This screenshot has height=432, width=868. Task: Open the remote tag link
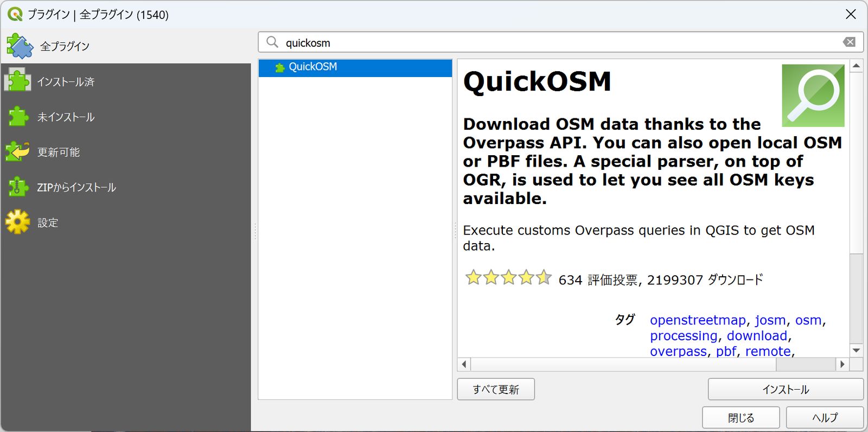768,351
